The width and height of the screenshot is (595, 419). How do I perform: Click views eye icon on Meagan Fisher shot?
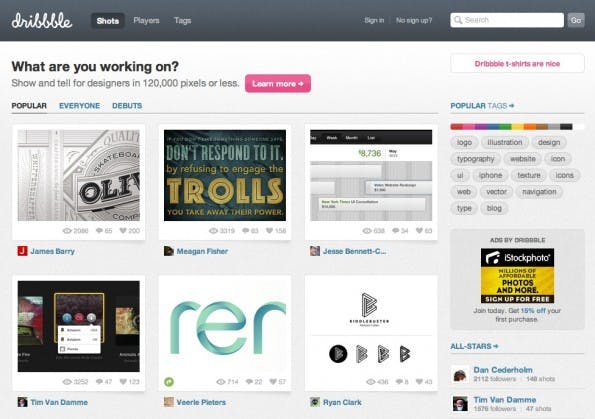pyautogui.click(x=214, y=231)
